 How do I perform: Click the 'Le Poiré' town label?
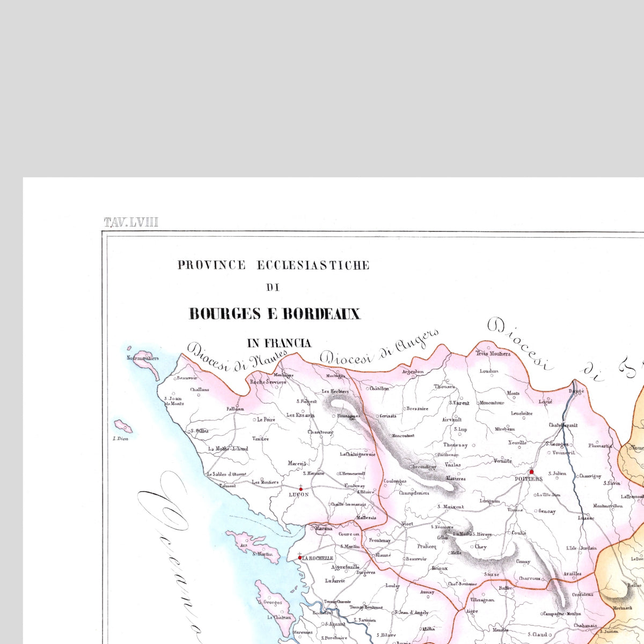[x=266, y=420]
